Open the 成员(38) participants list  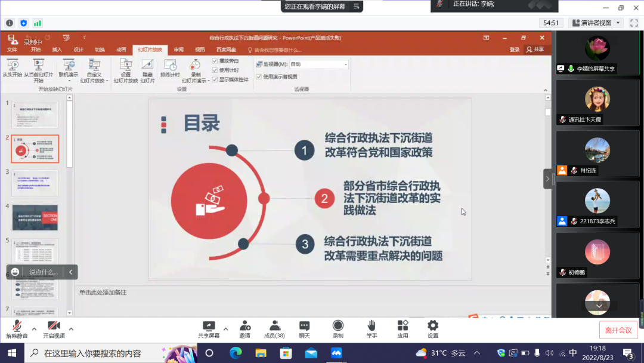click(274, 326)
